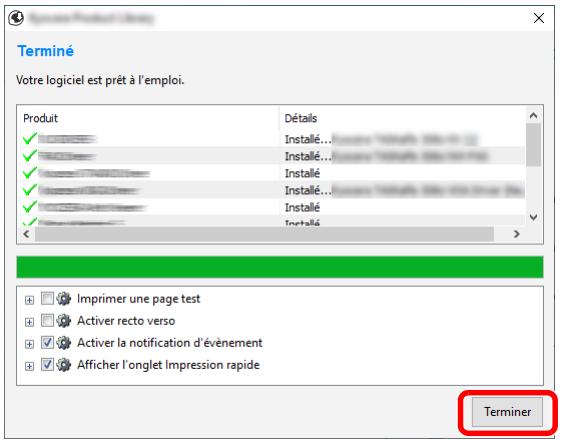This screenshot has height=440, width=562.
Task: Expand Afficher l'onglet Impression rapide node
Action: point(29,367)
